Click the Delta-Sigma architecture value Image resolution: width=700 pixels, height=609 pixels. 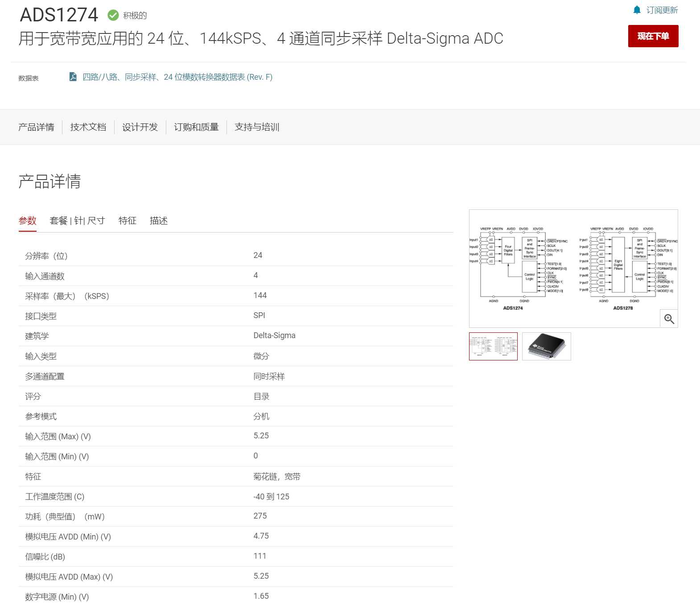pyautogui.click(x=274, y=335)
